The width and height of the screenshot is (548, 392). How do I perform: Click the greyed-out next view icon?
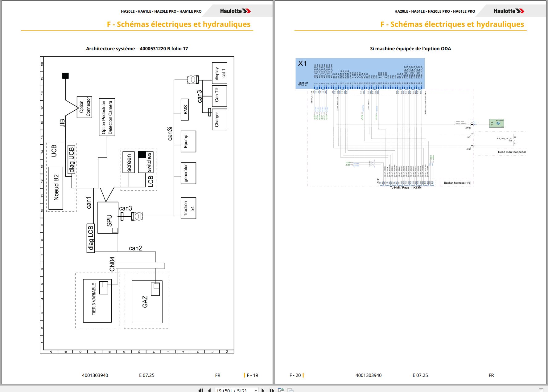point(290,390)
